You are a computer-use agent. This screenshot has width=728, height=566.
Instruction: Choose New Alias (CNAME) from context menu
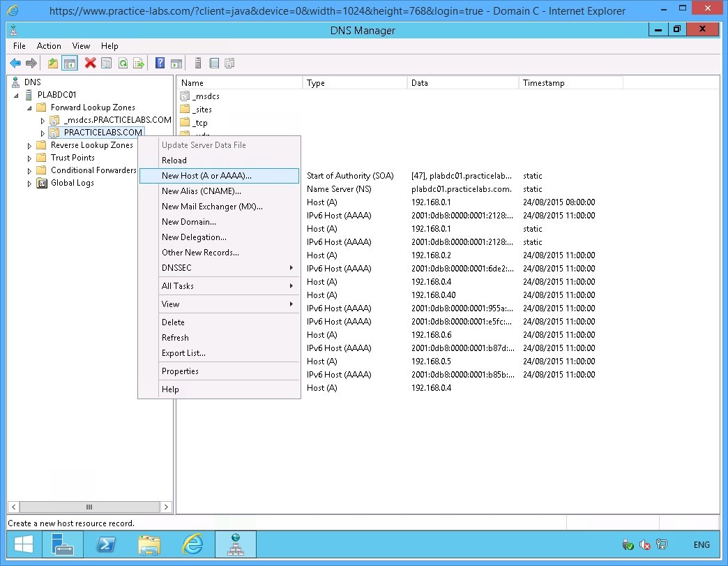click(x=202, y=191)
